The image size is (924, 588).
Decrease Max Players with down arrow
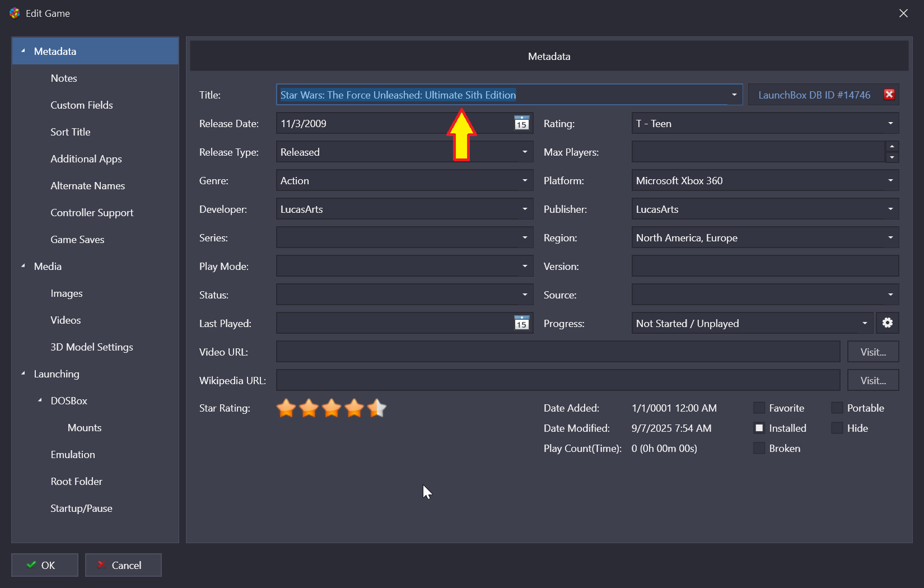892,157
